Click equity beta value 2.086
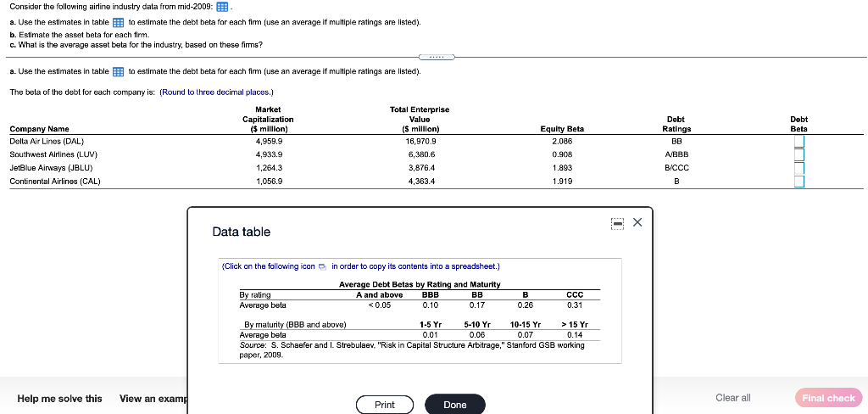Image resolution: width=868 pixels, height=414 pixels. click(x=562, y=142)
